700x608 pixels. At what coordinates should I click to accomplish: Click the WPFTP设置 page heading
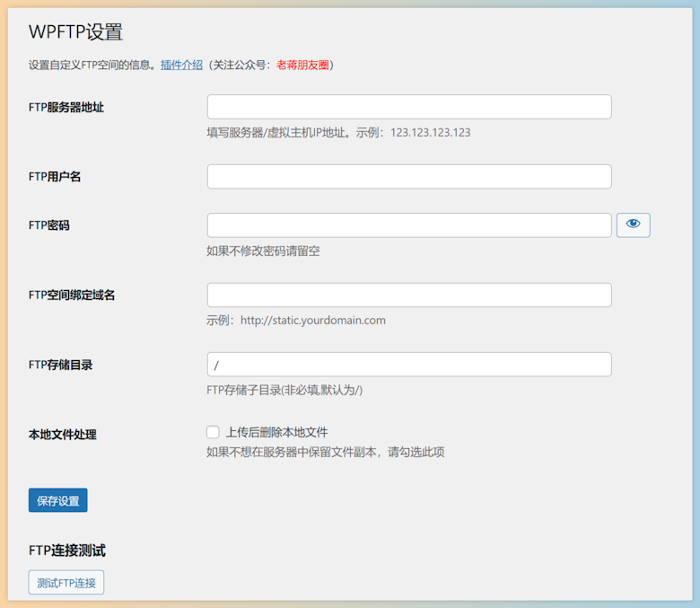[75, 32]
